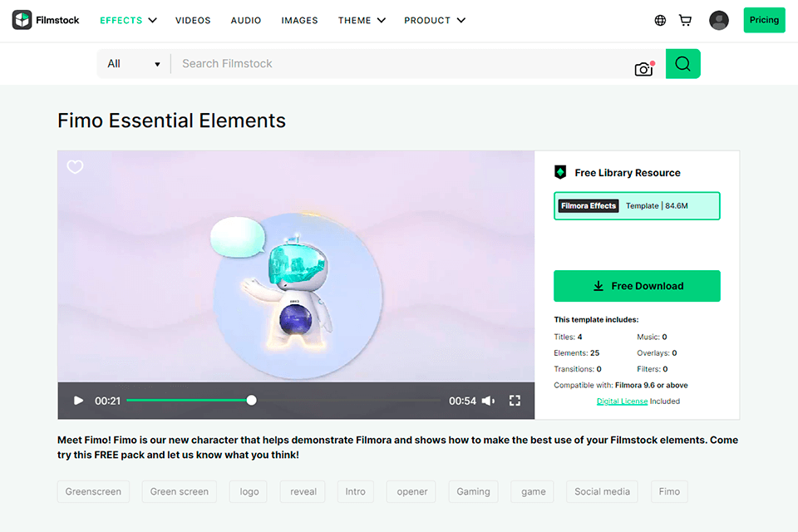The image size is (798, 532).
Task: Click the Filters: 0 text
Action: (653, 369)
